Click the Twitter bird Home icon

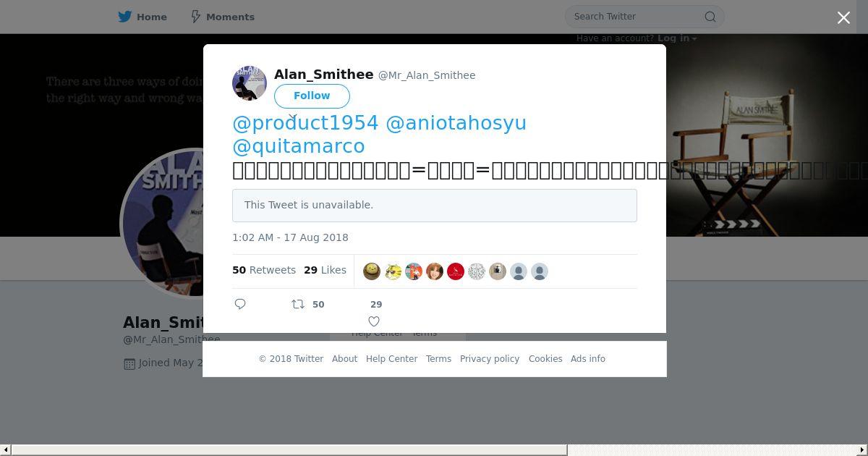(x=125, y=17)
